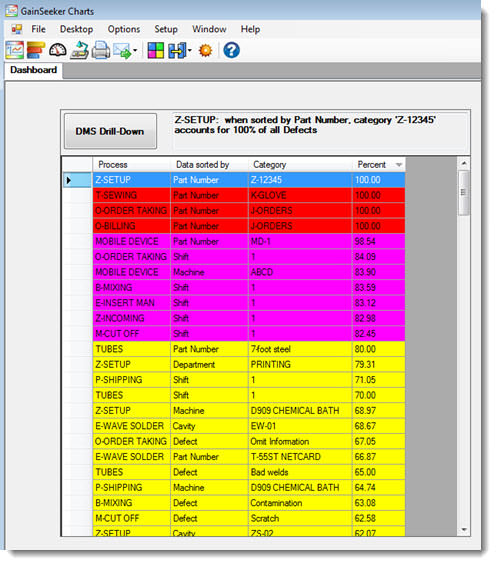Select the Dashboard tab

pos(33,70)
